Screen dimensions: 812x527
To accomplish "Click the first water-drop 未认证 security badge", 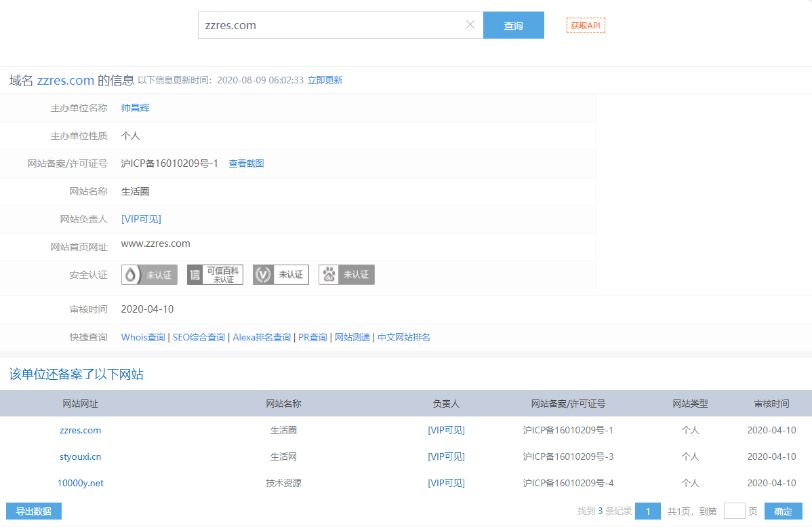I will (149, 275).
